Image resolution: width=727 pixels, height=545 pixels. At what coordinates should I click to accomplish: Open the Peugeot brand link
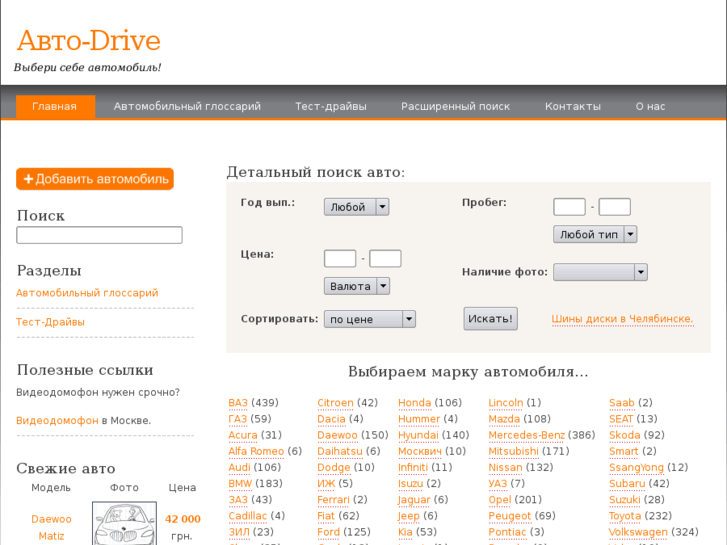[x=510, y=516]
